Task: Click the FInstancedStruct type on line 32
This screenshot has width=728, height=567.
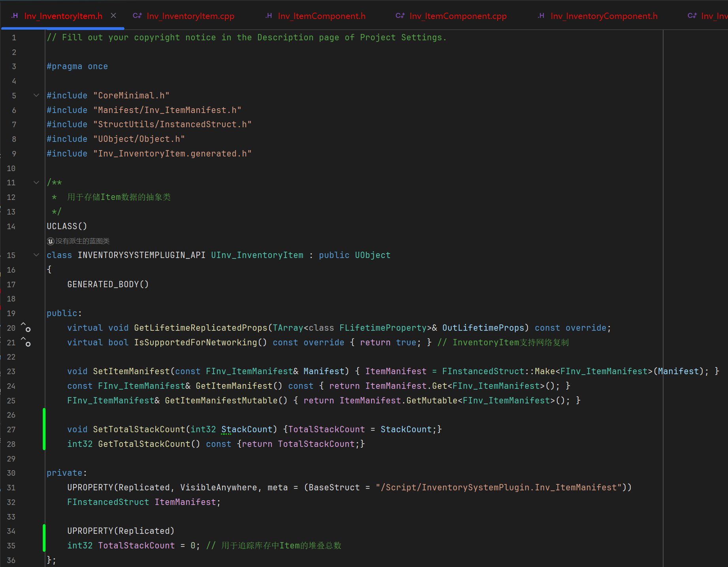Action: 108,502
